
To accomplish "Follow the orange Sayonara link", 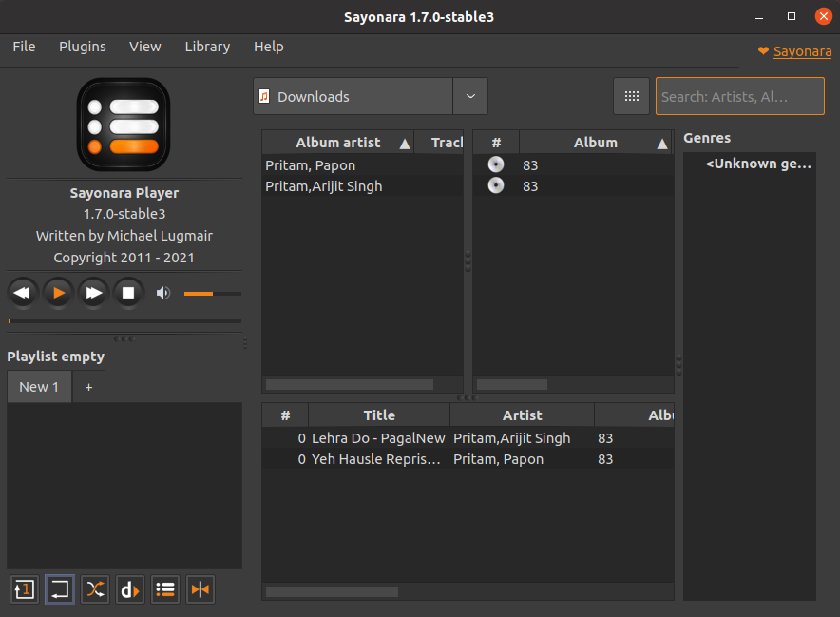I will (803, 51).
